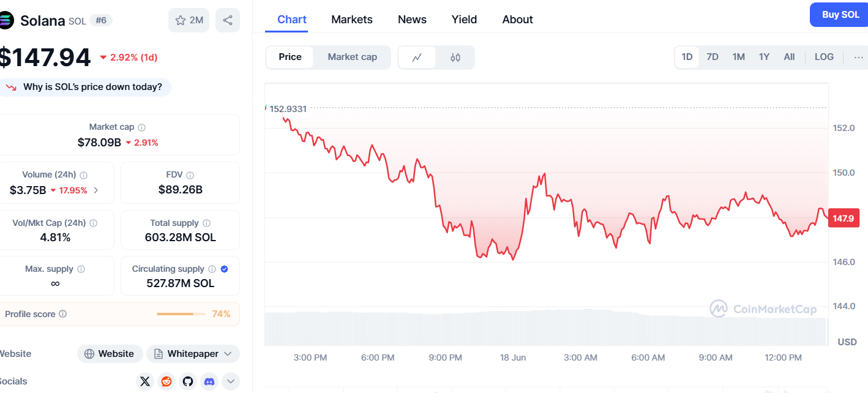Open the News tab
Viewport: 868px width, 393px height.
[x=412, y=20]
